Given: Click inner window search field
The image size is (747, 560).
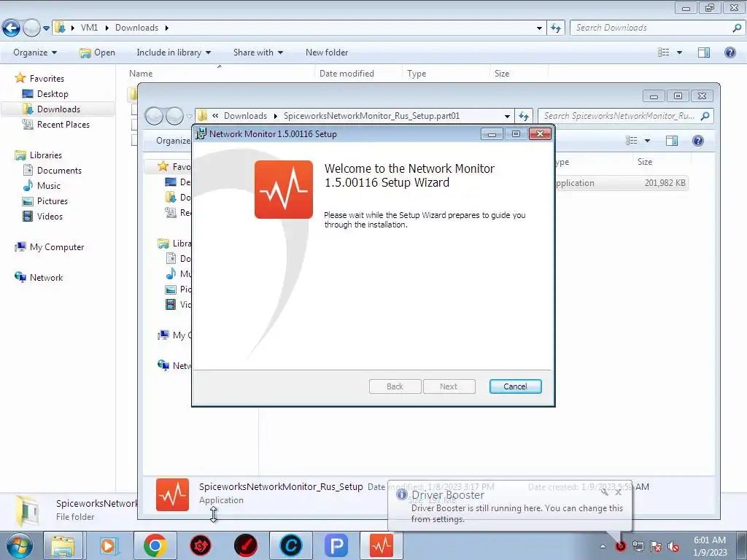Looking at the screenshot, I should pos(625,116).
